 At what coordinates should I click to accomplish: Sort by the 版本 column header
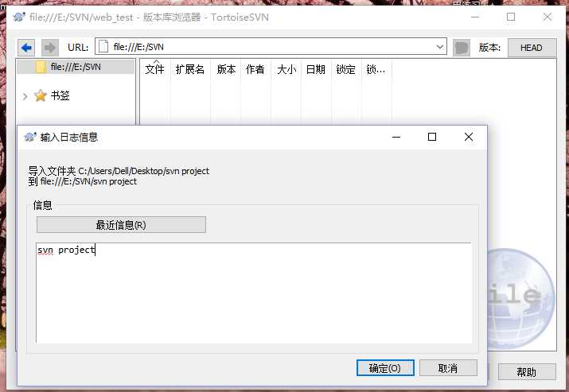click(x=226, y=69)
